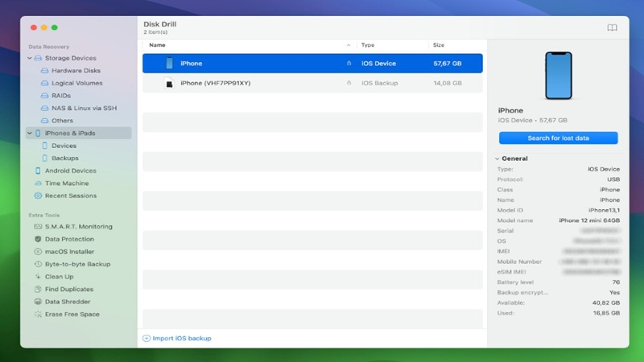Select Backups under iPhones & iPads
Image resolution: width=644 pixels, height=362 pixels.
click(64, 158)
